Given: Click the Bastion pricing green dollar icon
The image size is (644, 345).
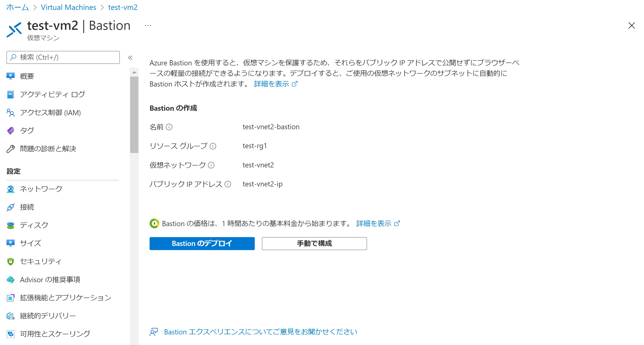Looking at the screenshot, I should click(x=154, y=223).
